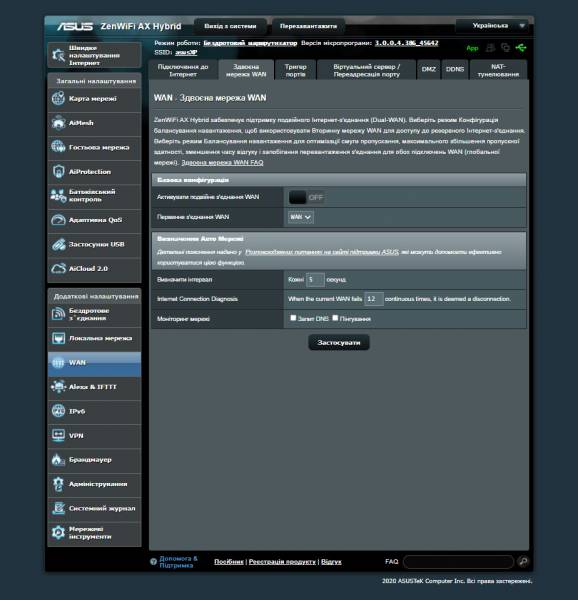Open the Dual WAN FAQ link

click(x=222, y=163)
